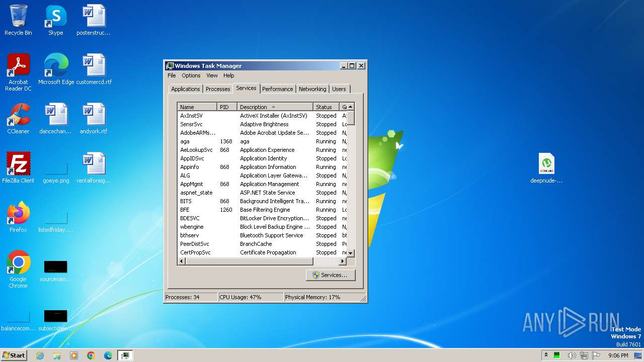Open Edge from the taskbar
This screenshot has width=644, height=362.
108,355
